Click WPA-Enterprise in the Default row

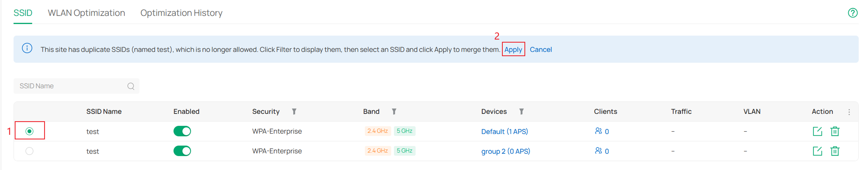click(x=277, y=131)
